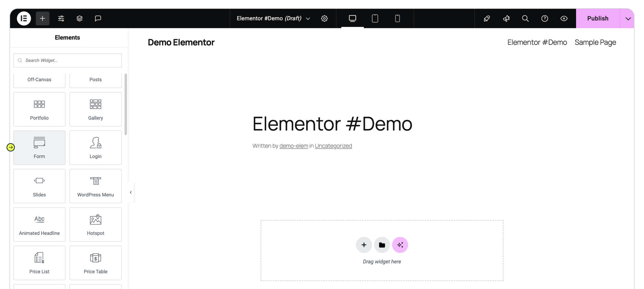Select the Login widget
This screenshot has width=644, height=289.
click(96, 148)
